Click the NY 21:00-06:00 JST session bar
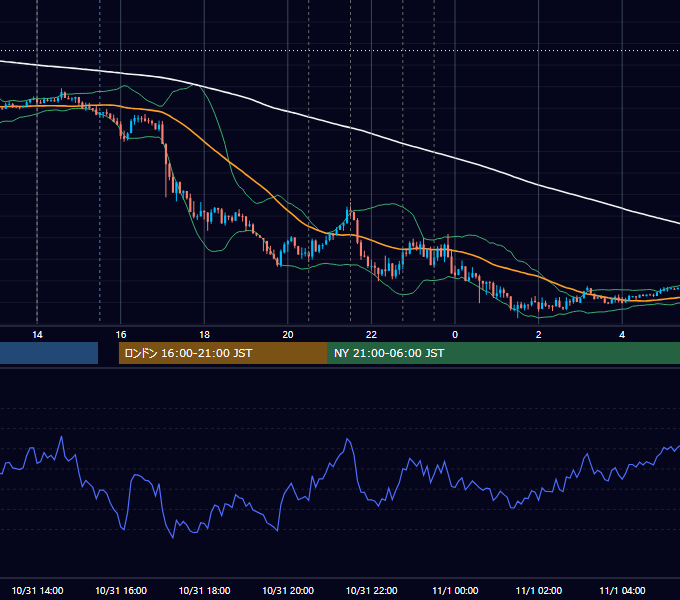 [503, 353]
